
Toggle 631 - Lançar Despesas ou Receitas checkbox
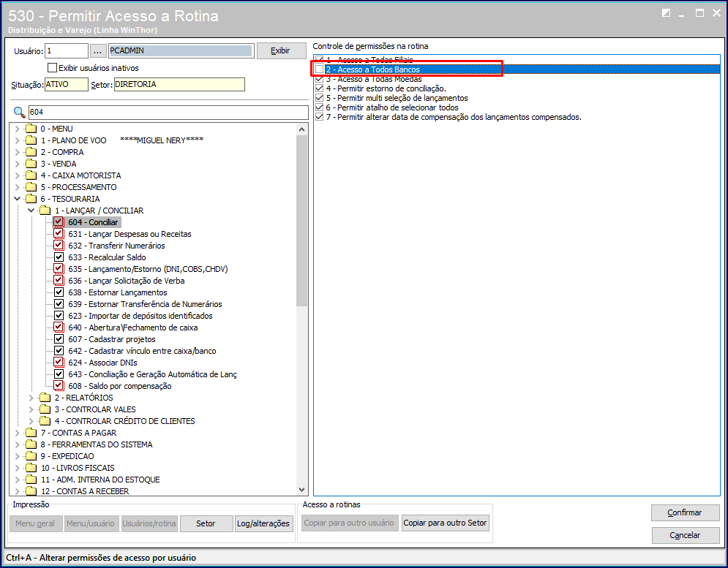(59, 233)
